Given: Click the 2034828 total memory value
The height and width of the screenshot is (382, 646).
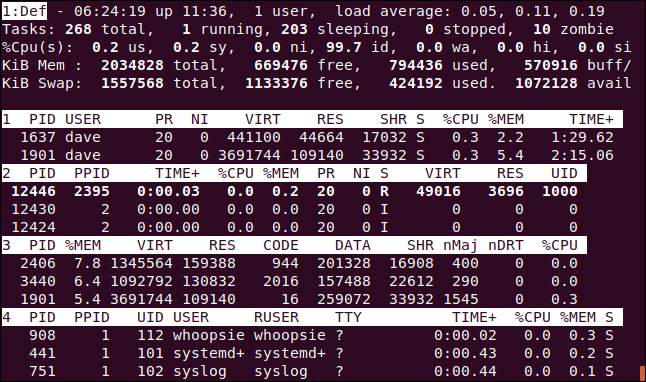Looking at the screenshot, I should 132,65.
